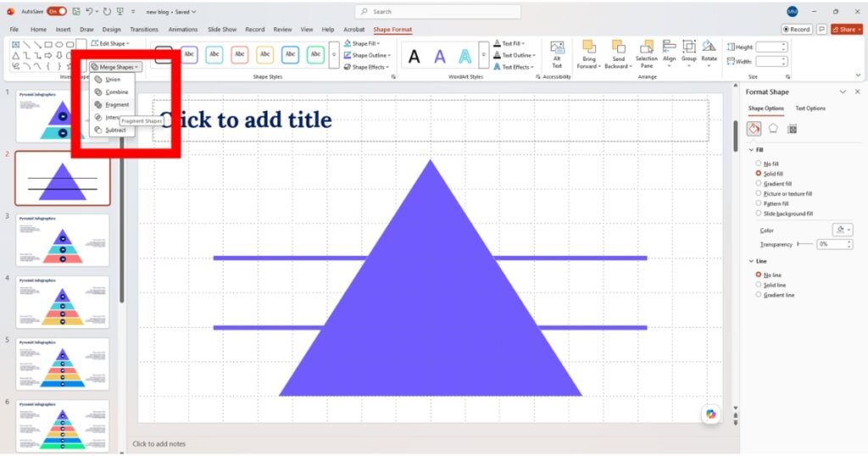Image resolution: width=868 pixels, height=456 pixels.
Task: Select the Pattern fill radio button
Action: (x=759, y=203)
